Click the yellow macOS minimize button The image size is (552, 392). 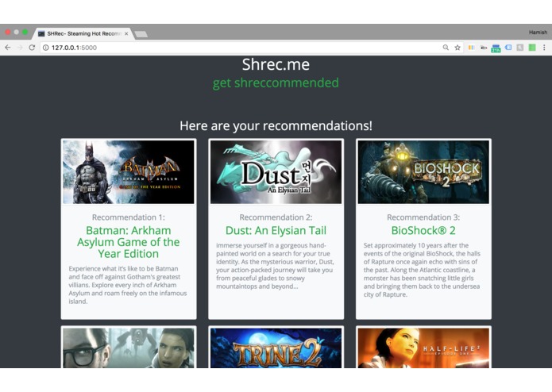[16, 32]
